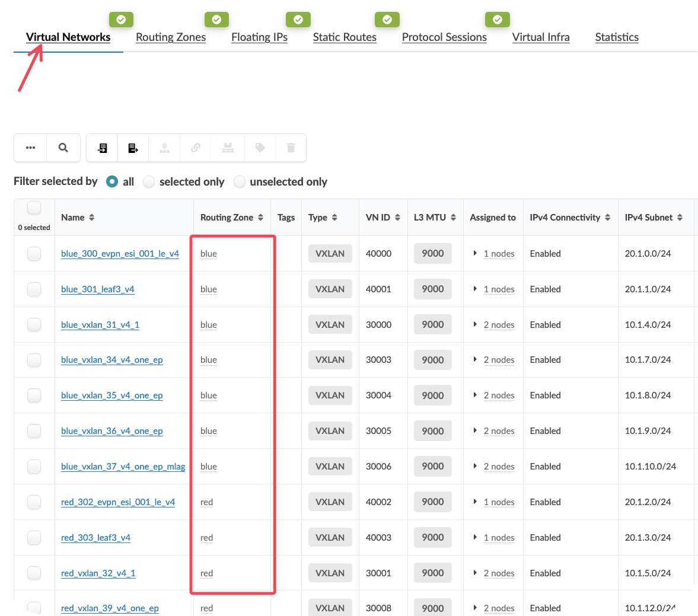Click the search magnifier icon
This screenshot has height=616, width=698.
point(63,148)
